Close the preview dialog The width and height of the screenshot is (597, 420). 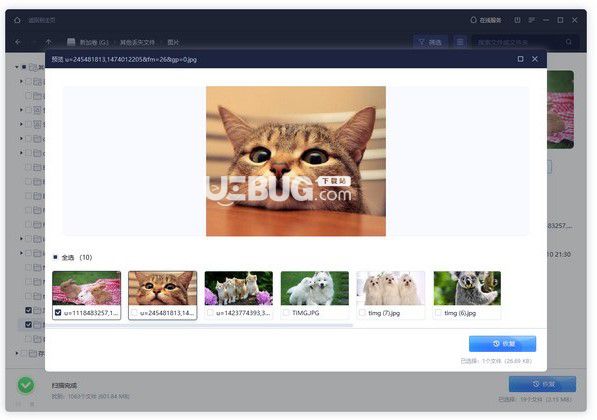(x=535, y=59)
